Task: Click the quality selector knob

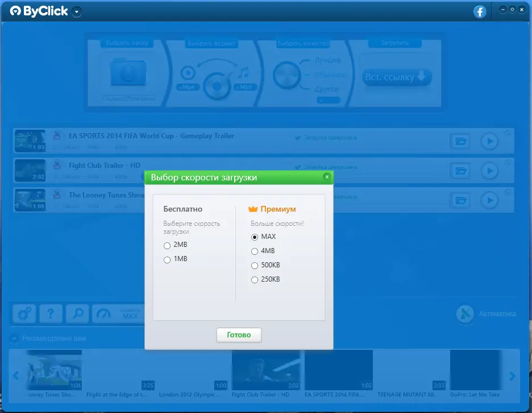Action: [286, 75]
